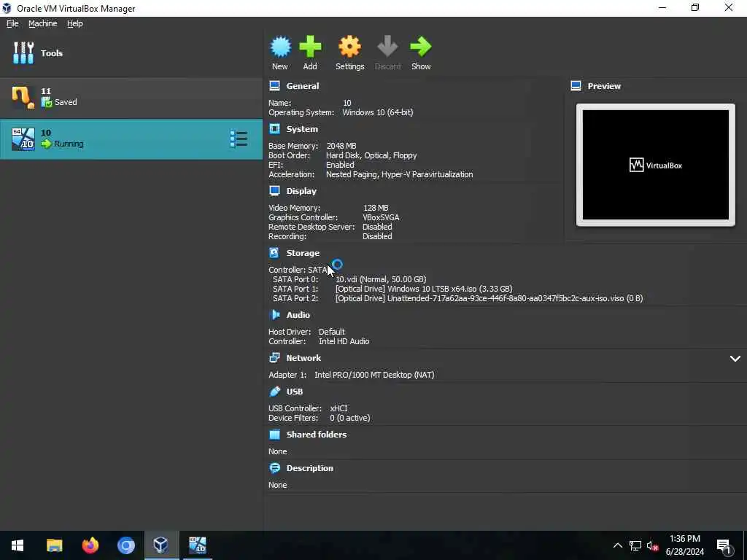Open the machine tools menu icon for VM 10
Screen dimensions: 747x560
(239, 139)
